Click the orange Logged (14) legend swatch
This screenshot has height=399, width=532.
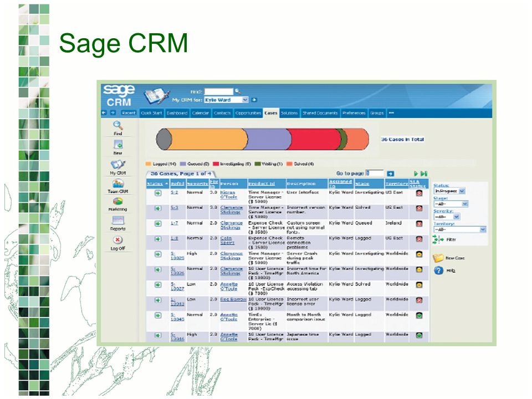[149, 164]
